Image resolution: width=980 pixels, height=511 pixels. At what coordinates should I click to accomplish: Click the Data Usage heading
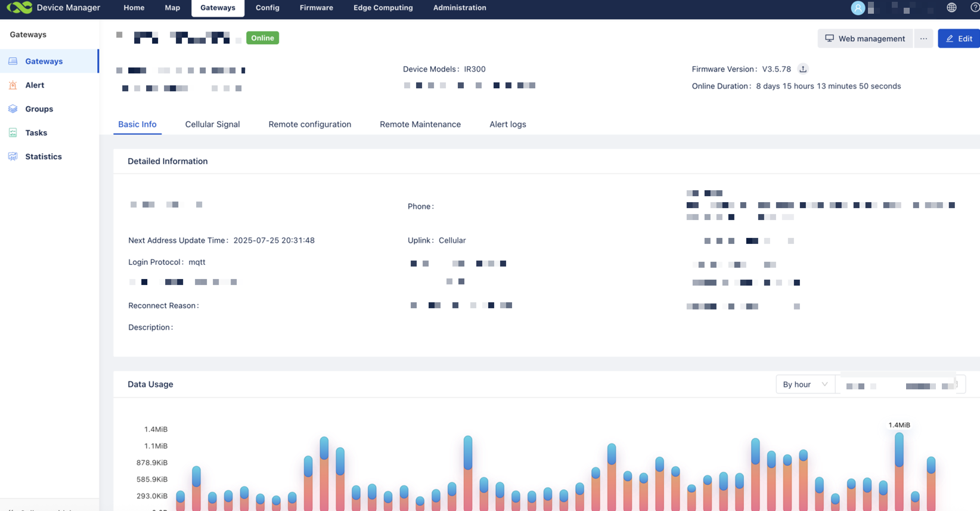(150, 384)
